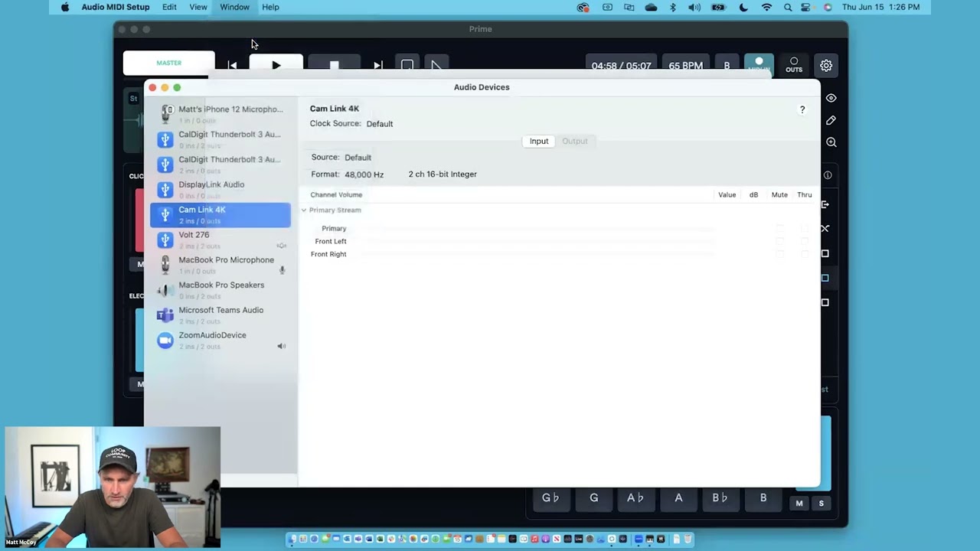This screenshot has height=551, width=980.
Task: Click the eye visibility icon in Prime
Action: click(x=831, y=98)
